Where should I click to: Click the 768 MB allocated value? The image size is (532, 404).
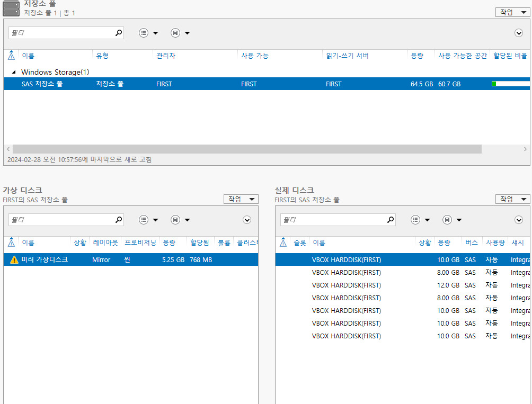pos(200,259)
